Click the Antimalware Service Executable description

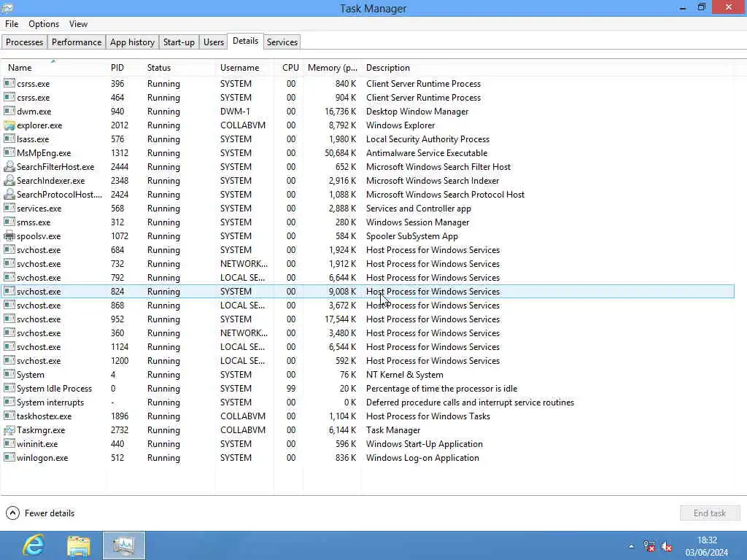426,153
